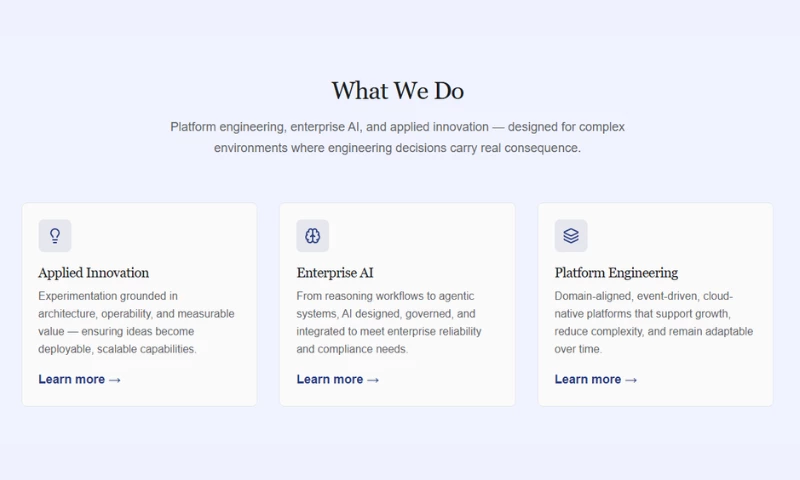Click the stacked layers icon for Platform Engineering
This screenshot has height=480, width=800.
pyautogui.click(x=571, y=236)
